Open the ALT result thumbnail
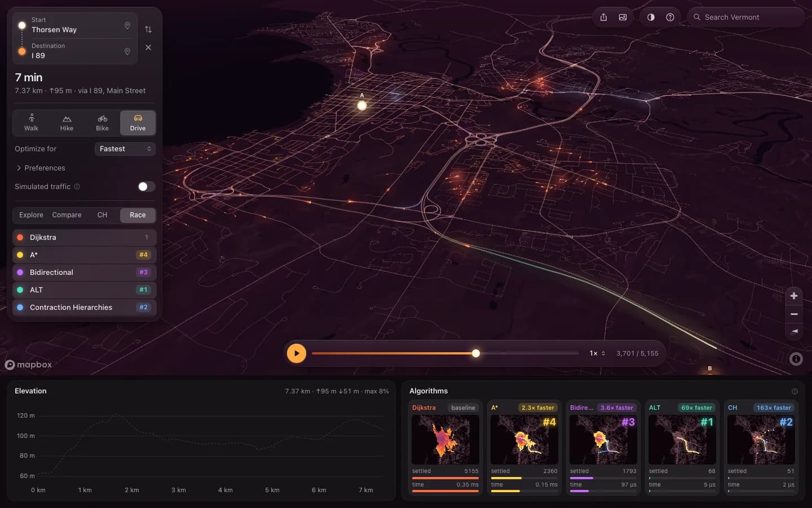Image resolution: width=812 pixels, height=508 pixels. click(x=682, y=440)
